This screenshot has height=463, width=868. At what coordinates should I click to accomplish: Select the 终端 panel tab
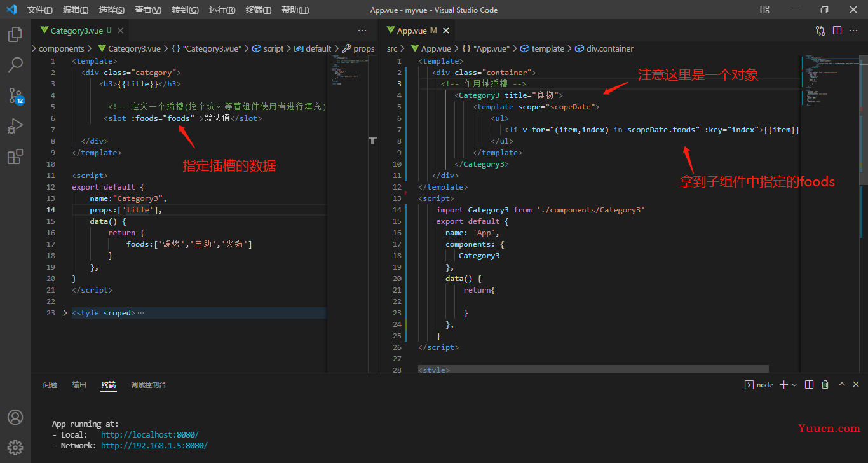(x=109, y=385)
